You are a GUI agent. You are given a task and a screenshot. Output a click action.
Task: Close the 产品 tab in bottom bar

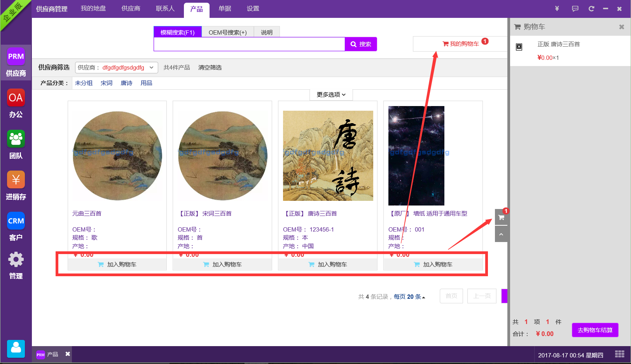[x=68, y=354]
